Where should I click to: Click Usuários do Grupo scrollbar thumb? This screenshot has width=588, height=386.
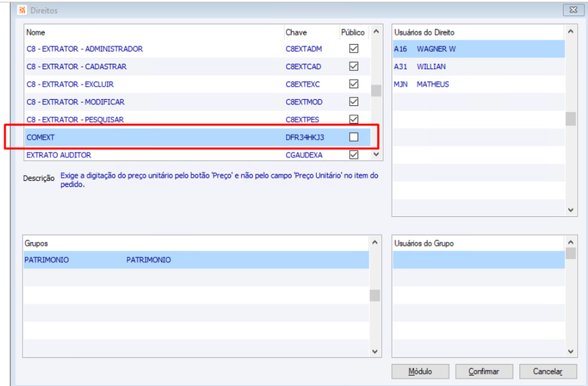(x=571, y=254)
